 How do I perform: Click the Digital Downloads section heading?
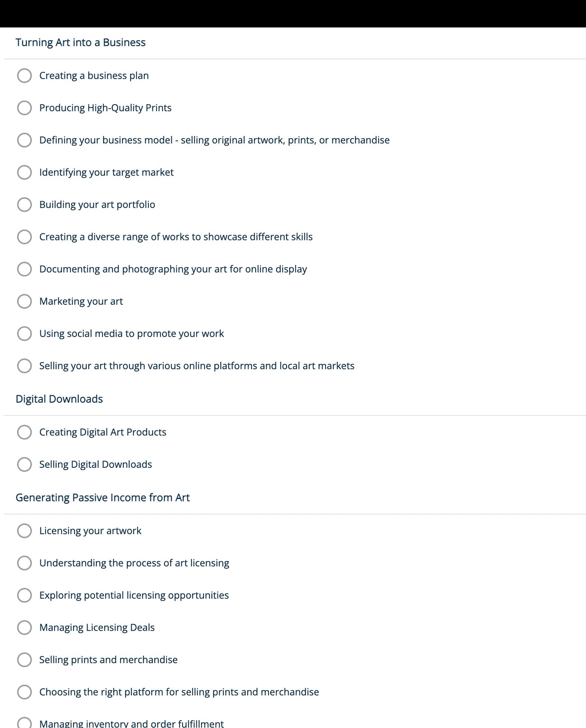[59, 399]
